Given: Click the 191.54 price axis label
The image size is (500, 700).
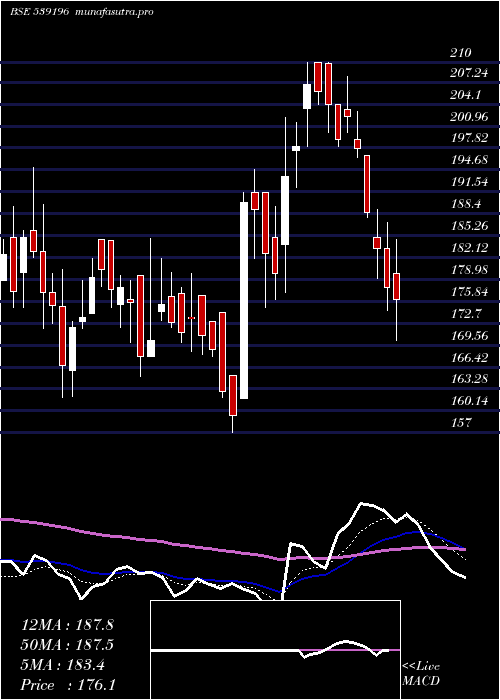Looking at the screenshot, I should 469,182.
